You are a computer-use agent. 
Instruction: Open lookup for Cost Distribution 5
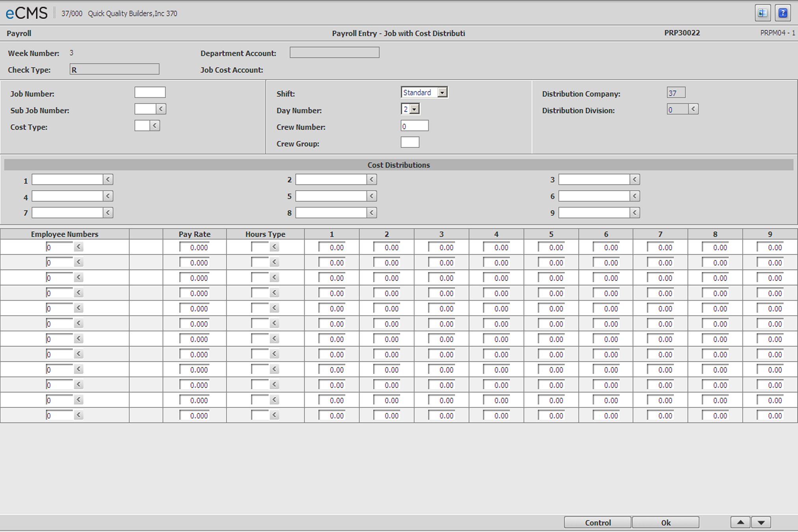coord(372,196)
